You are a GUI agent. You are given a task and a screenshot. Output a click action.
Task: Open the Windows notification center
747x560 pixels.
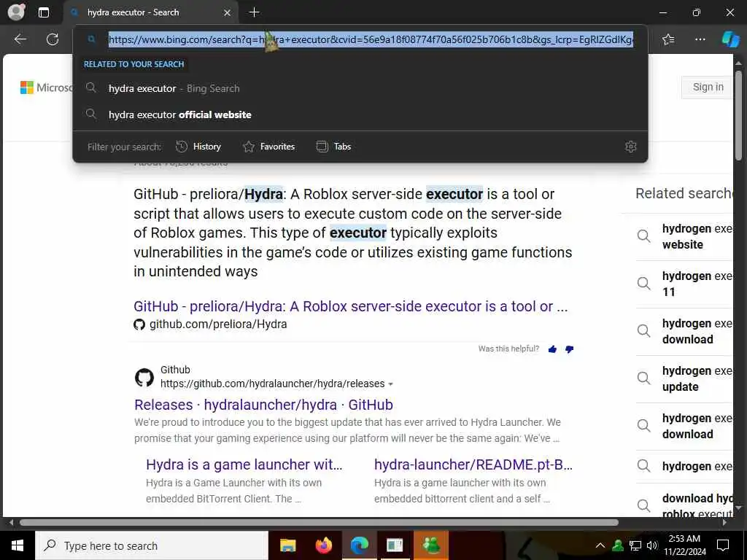(x=723, y=545)
